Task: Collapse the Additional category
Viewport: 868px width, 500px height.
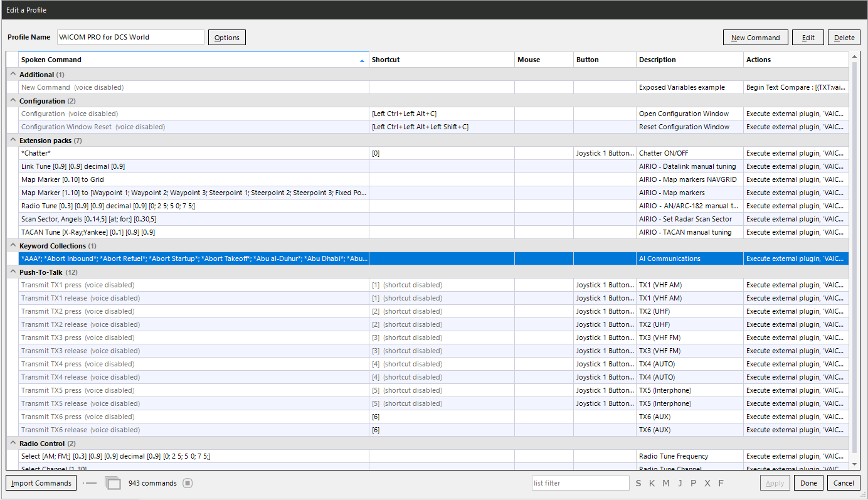Action: tap(13, 75)
